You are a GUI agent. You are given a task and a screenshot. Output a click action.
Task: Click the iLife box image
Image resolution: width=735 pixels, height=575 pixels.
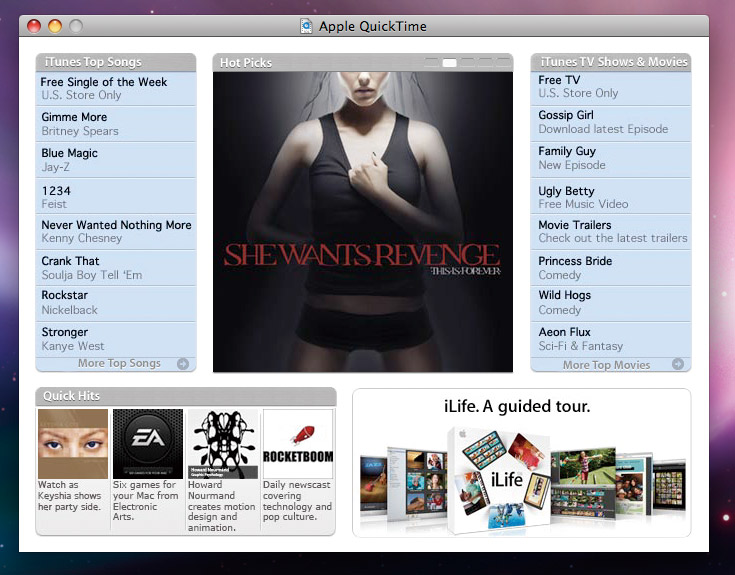tap(498, 480)
